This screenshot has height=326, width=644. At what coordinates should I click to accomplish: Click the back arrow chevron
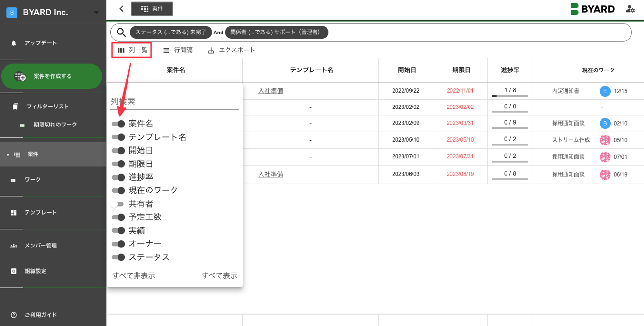[x=121, y=9]
